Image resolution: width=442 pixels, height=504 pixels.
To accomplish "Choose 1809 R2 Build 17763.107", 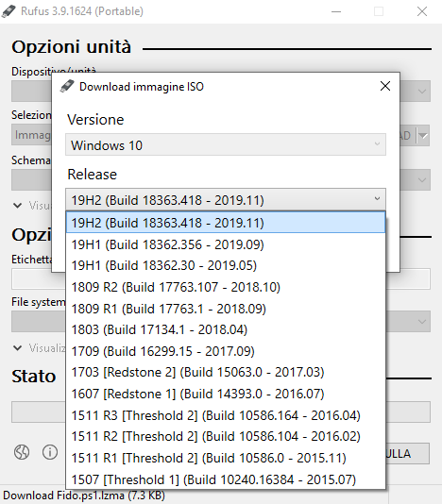I will [226, 287].
